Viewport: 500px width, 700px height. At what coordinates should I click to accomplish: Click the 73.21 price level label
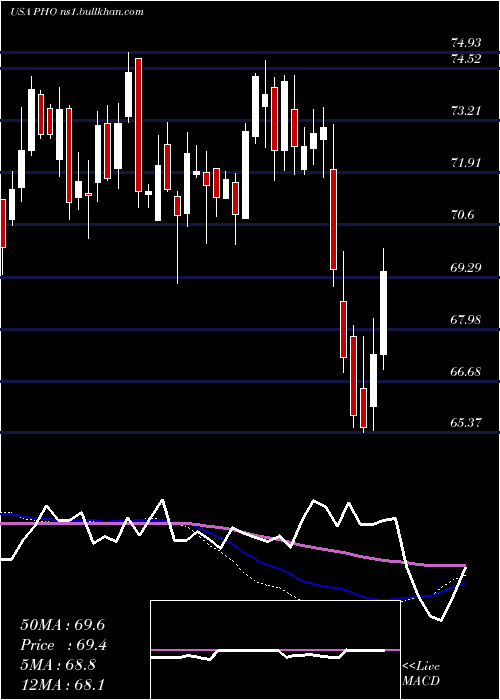pos(466,111)
